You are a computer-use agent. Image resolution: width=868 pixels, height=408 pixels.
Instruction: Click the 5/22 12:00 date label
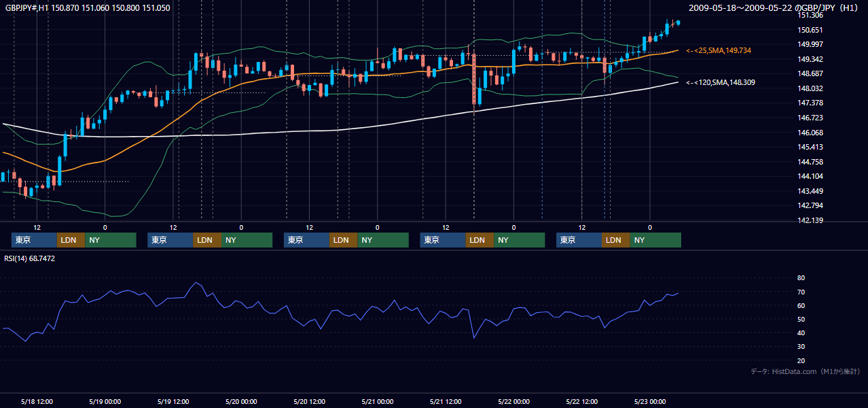coord(582,402)
